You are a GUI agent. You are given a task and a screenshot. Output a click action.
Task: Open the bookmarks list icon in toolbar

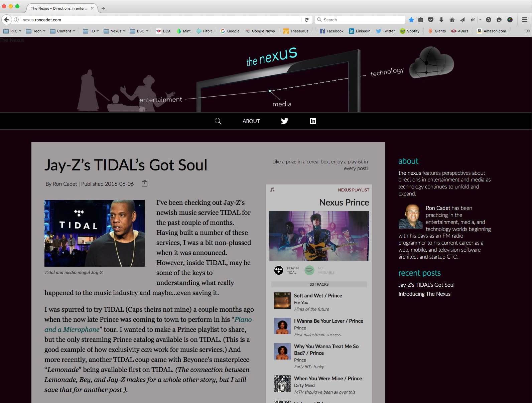(421, 20)
